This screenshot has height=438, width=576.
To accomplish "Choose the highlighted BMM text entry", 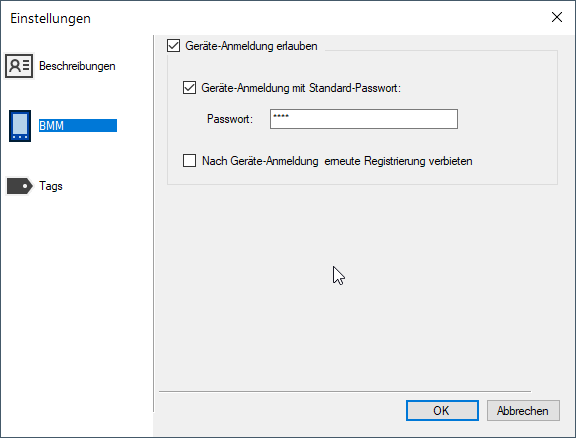I will [78, 126].
